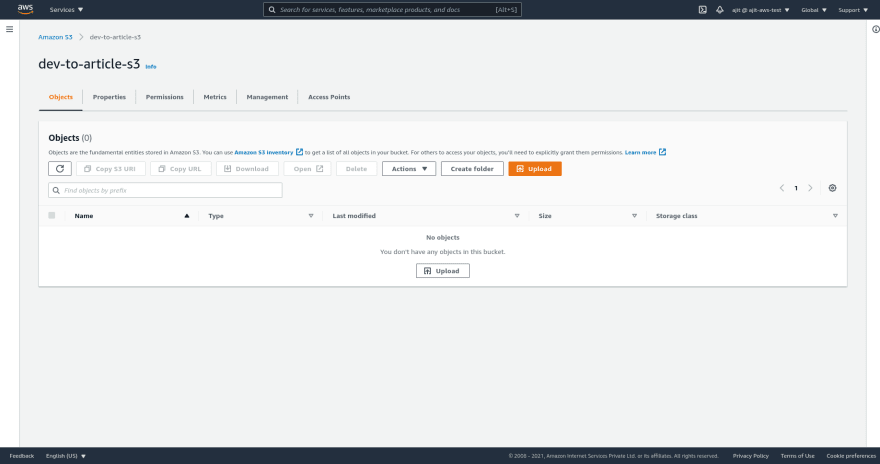This screenshot has width=880, height=464.
Task: Follow the Learn more link
Action: 640,152
